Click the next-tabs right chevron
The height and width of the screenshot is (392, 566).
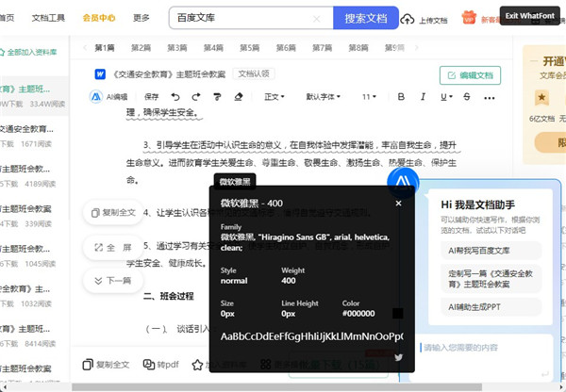coord(417,48)
